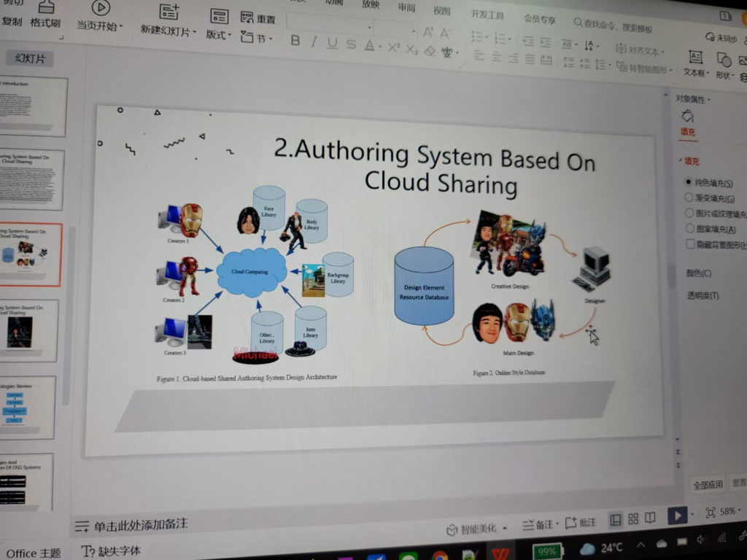Open the Shapes (形状) tool

[724, 66]
